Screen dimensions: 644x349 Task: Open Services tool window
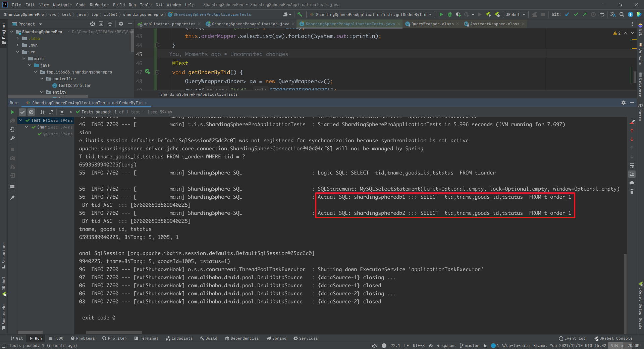[306, 338]
